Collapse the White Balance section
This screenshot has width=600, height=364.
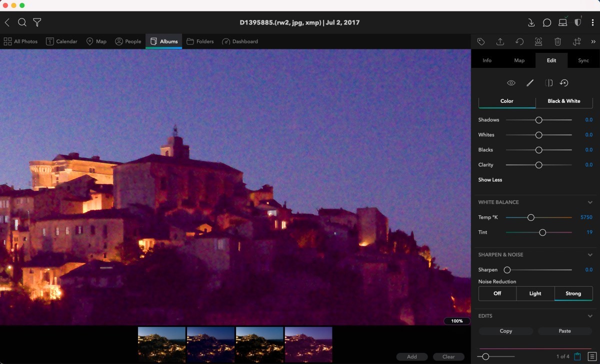point(590,202)
